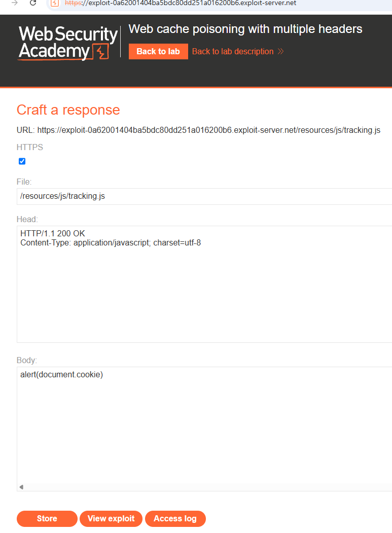
Task: Click the Back to lab button
Action: point(158,51)
